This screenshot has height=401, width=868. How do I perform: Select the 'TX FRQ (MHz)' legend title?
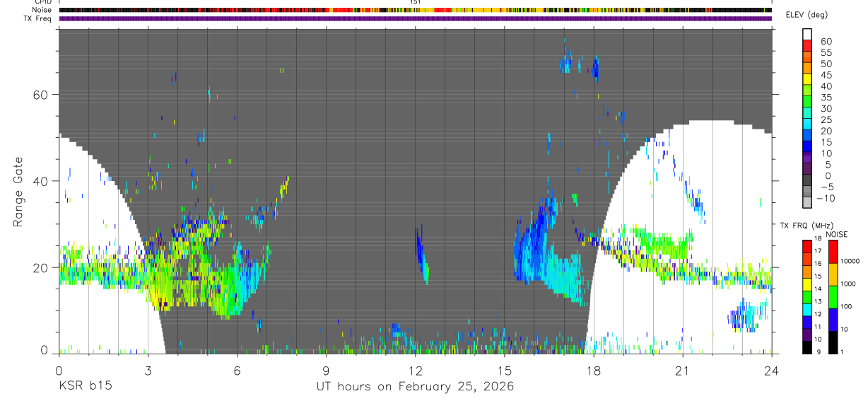[807, 226]
